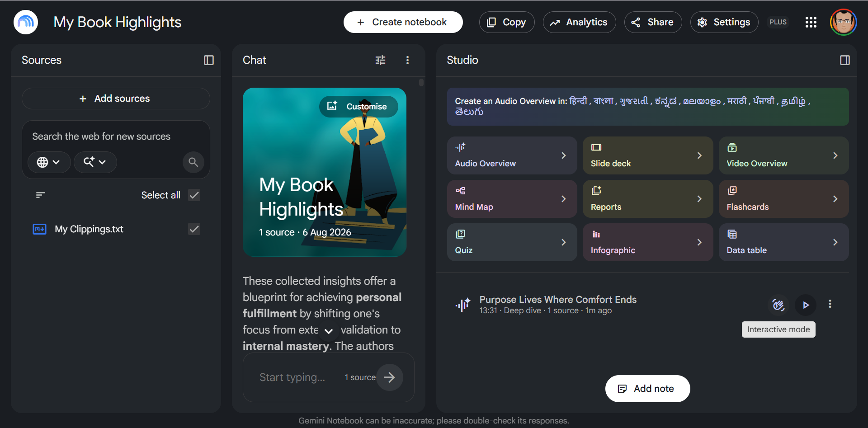Expand Slide deck options arrow
This screenshot has height=428, width=868.
(699, 155)
